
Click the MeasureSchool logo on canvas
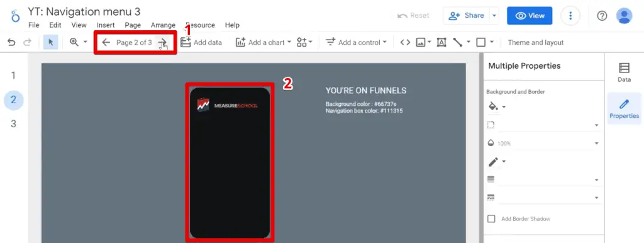click(228, 105)
